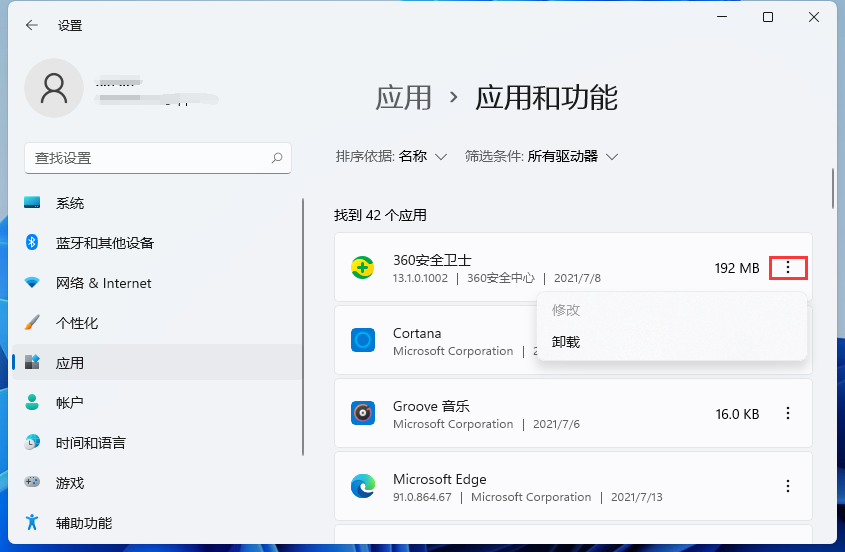Open the 排序依据 名称 dropdown
This screenshot has height=552, width=845.
pos(391,156)
